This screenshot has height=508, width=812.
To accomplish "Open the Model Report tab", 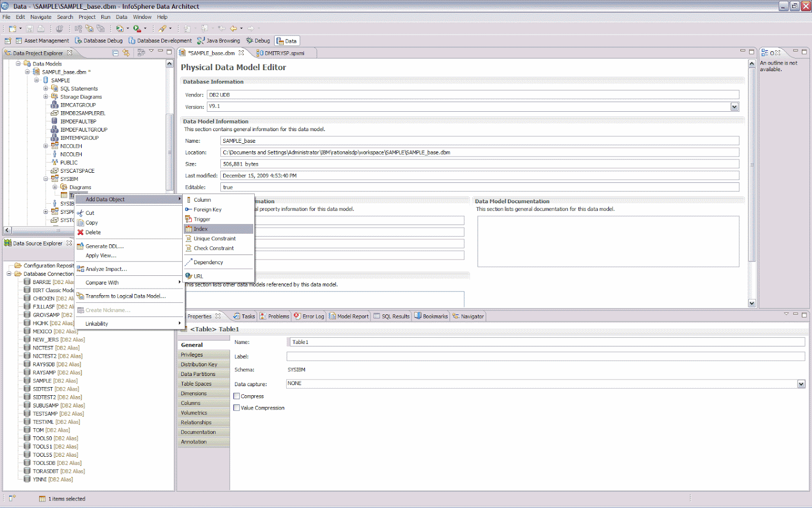I will tap(349, 316).
